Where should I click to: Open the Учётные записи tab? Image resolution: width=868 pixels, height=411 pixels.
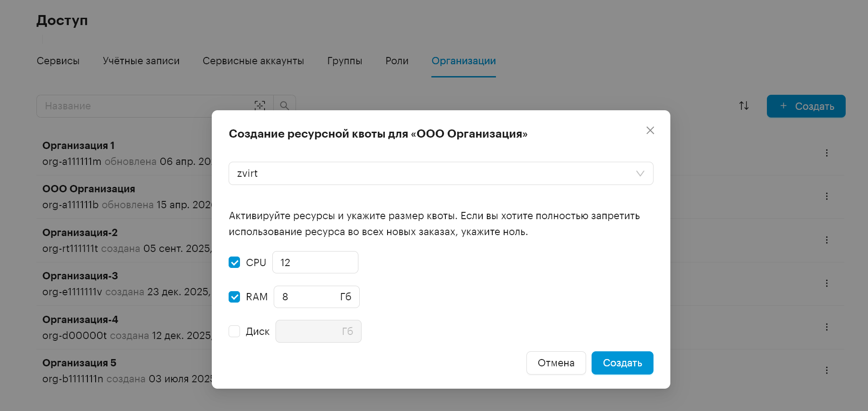pos(141,61)
